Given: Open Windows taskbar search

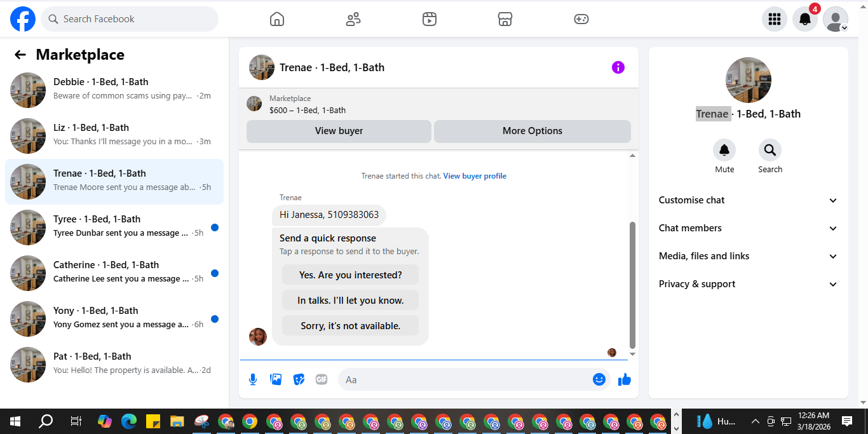Looking at the screenshot, I should 46,421.
